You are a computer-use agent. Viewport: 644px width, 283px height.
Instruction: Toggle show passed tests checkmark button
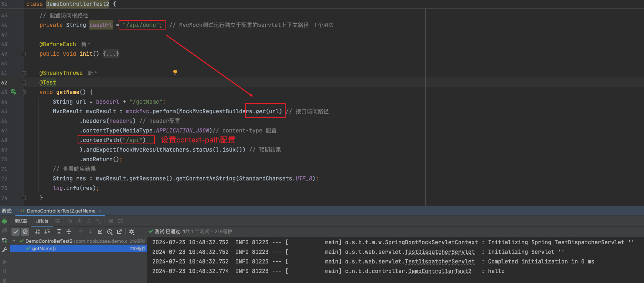click(x=16, y=232)
